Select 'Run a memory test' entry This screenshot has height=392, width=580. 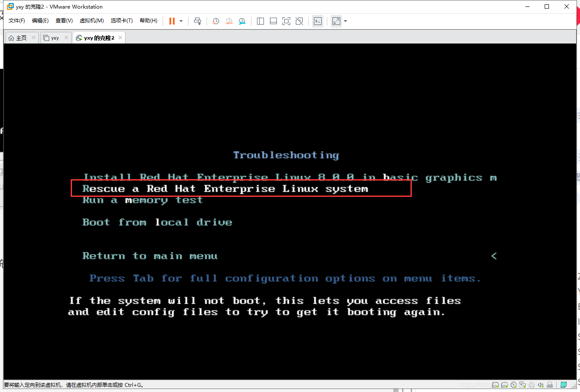click(143, 200)
